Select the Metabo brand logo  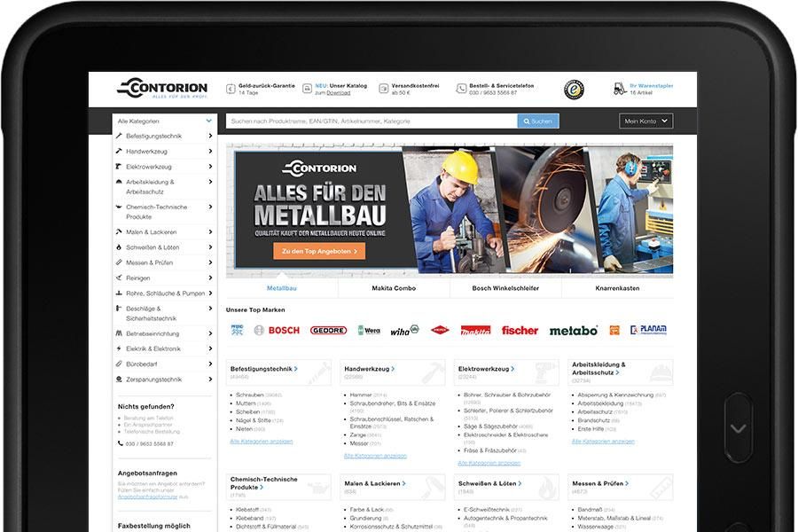[x=573, y=328]
